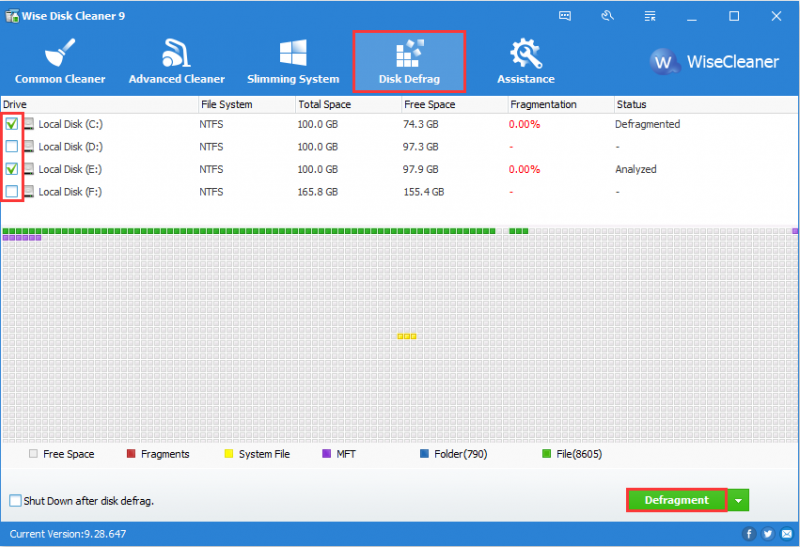
Task: Click the Current Version:9.28.647 text
Action: point(68,534)
